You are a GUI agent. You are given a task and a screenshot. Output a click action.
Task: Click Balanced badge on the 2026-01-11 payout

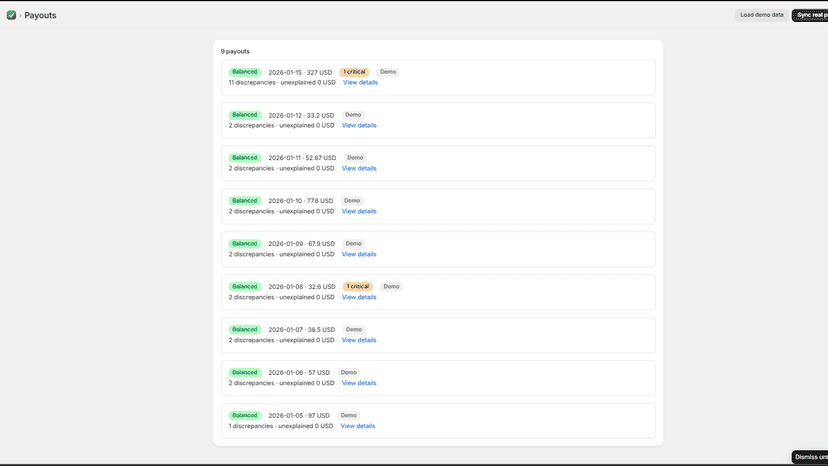click(244, 157)
